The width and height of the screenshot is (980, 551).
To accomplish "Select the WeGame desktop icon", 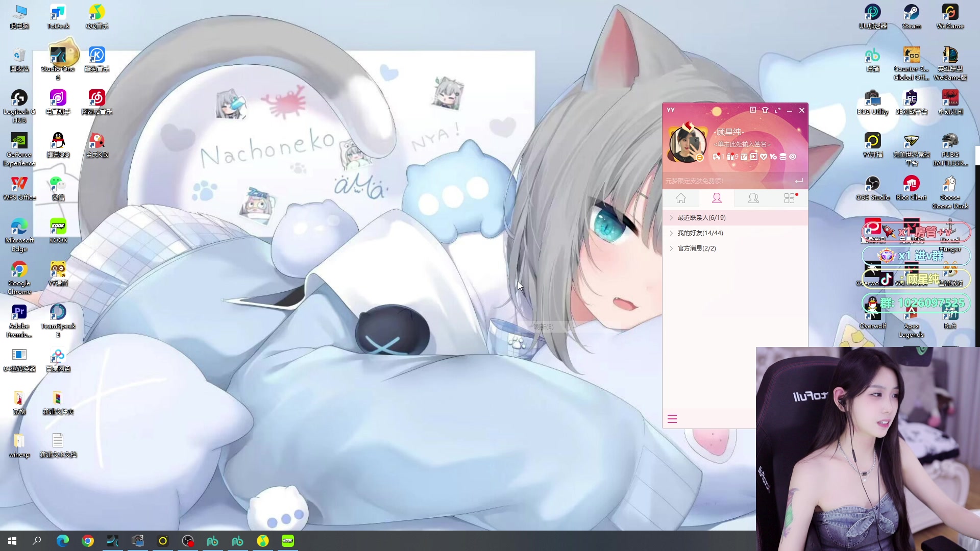I will click(950, 16).
